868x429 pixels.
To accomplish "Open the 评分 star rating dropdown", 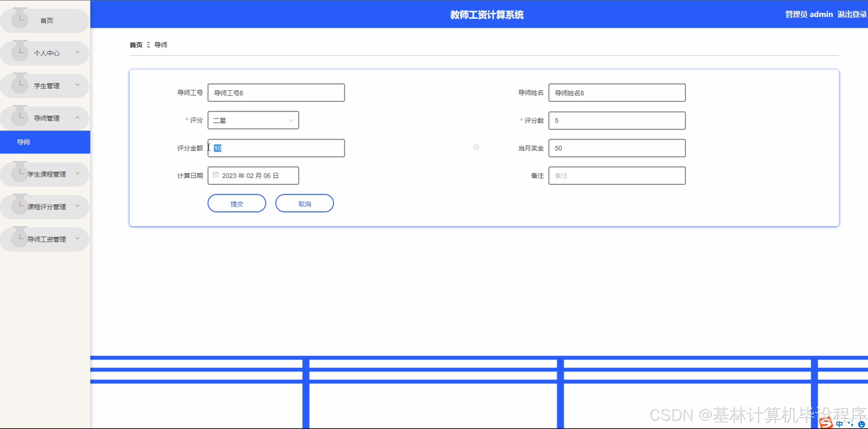I will click(x=253, y=120).
